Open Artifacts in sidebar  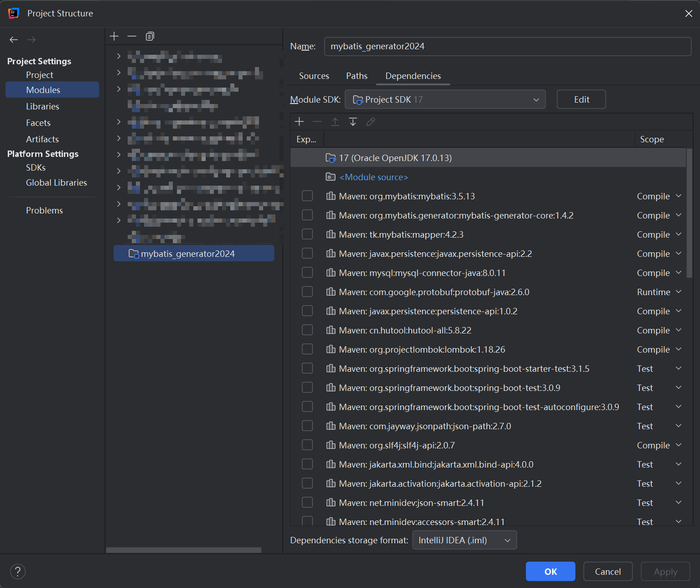42,139
